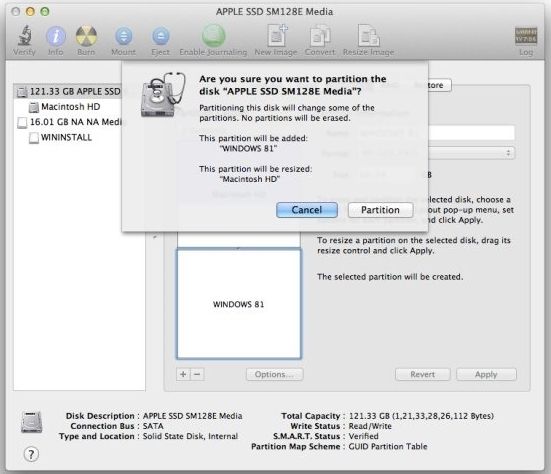Show the Log window
This screenshot has height=474, width=551.
(526, 35)
